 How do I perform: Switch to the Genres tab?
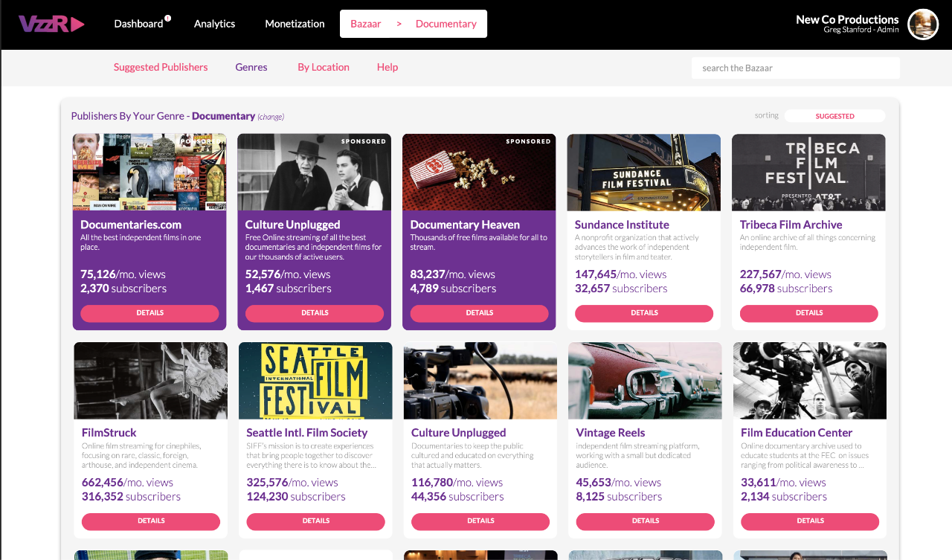point(251,67)
